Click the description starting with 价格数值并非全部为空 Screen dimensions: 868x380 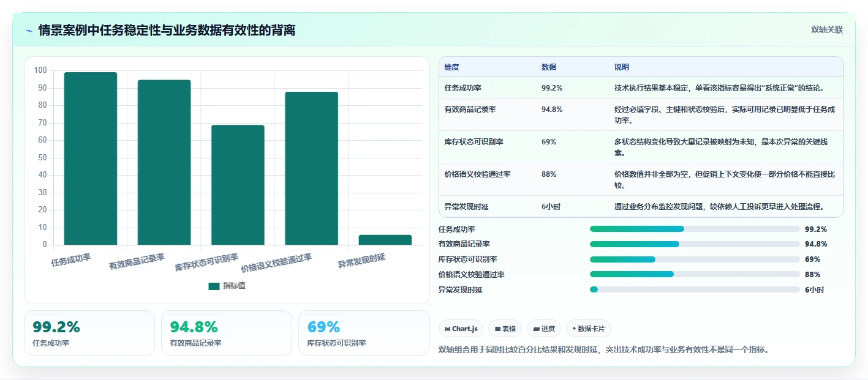click(725, 179)
